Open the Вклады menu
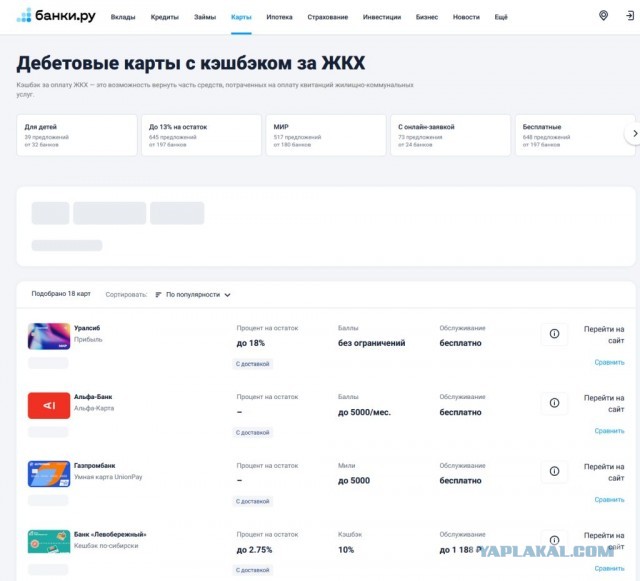This screenshot has width=640, height=581. tap(123, 17)
